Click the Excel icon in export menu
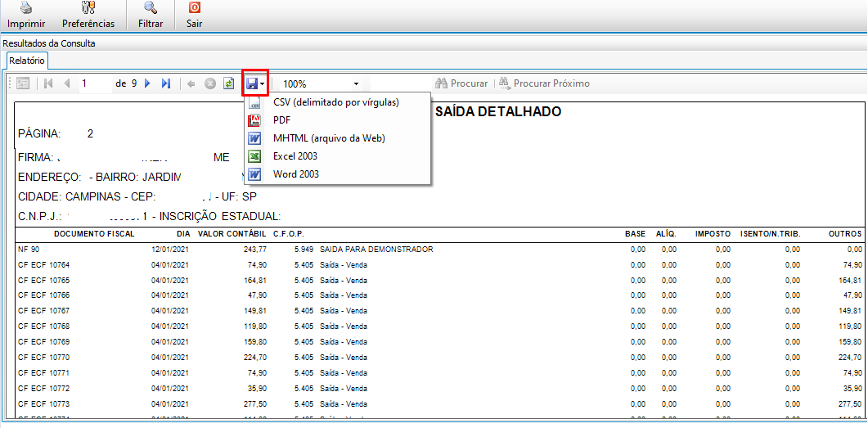The width and height of the screenshot is (868, 428). 254,156
